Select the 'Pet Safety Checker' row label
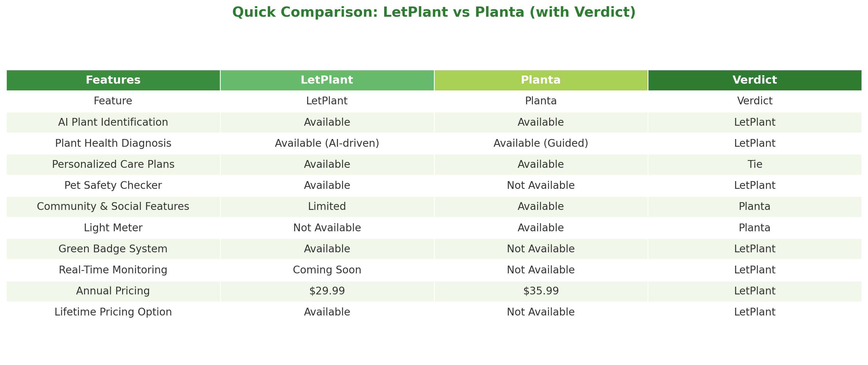 coord(113,185)
